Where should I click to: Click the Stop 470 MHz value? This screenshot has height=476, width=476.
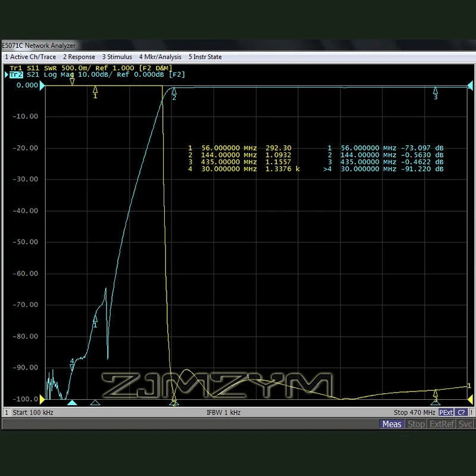click(414, 412)
